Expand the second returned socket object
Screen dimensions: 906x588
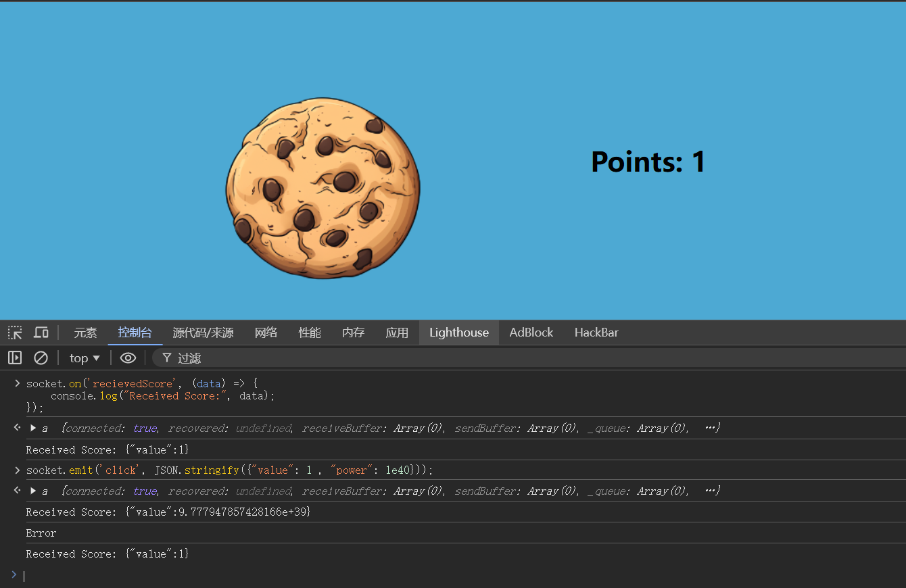[x=33, y=491]
